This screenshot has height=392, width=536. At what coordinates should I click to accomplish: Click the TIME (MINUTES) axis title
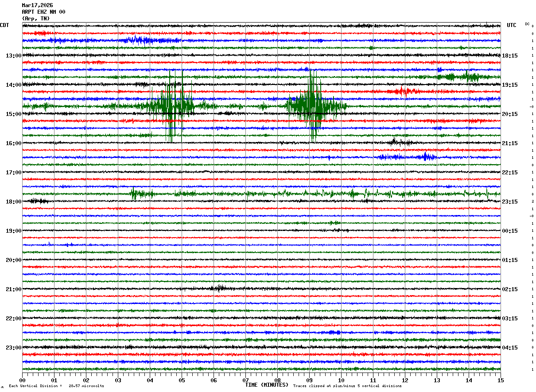pyautogui.click(x=267, y=385)
